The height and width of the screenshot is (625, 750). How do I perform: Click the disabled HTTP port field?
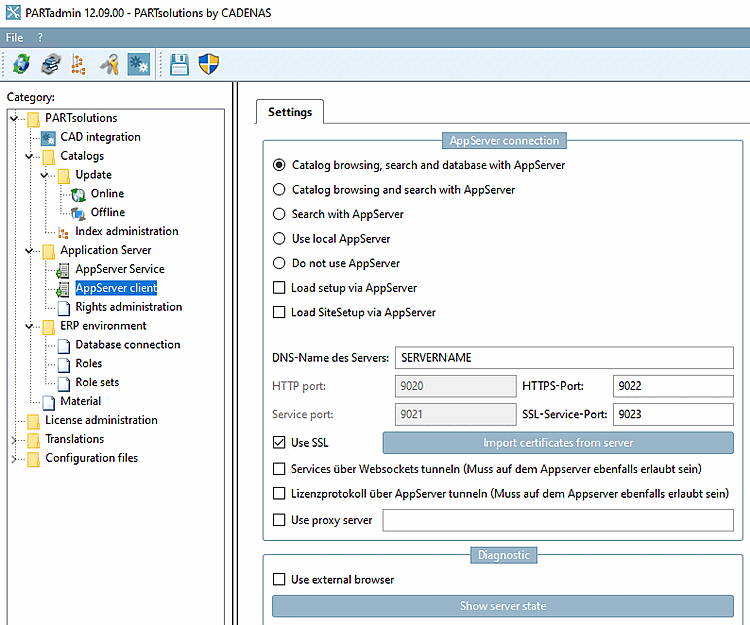coord(455,386)
